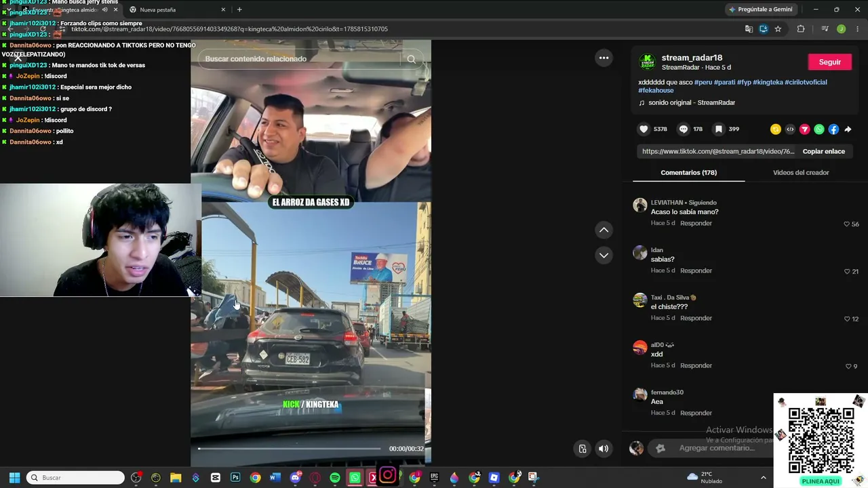Open comments via the speech bubble icon
Screen dimensions: 868x488
coord(684,129)
